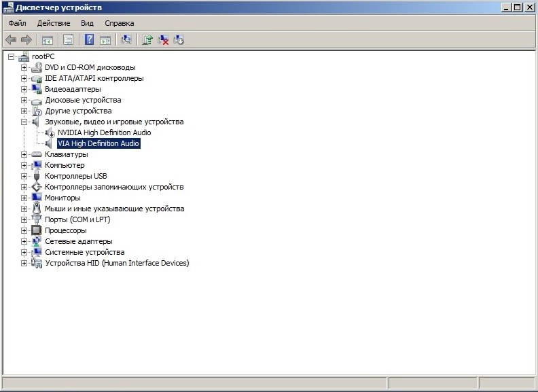This screenshot has height=392, width=538.
Task: Click the Видеоадаптеры display icon
Action: click(x=37, y=89)
